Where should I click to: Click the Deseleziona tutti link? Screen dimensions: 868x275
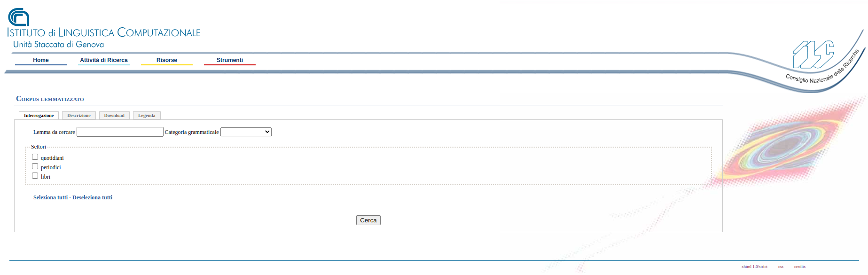click(93, 197)
